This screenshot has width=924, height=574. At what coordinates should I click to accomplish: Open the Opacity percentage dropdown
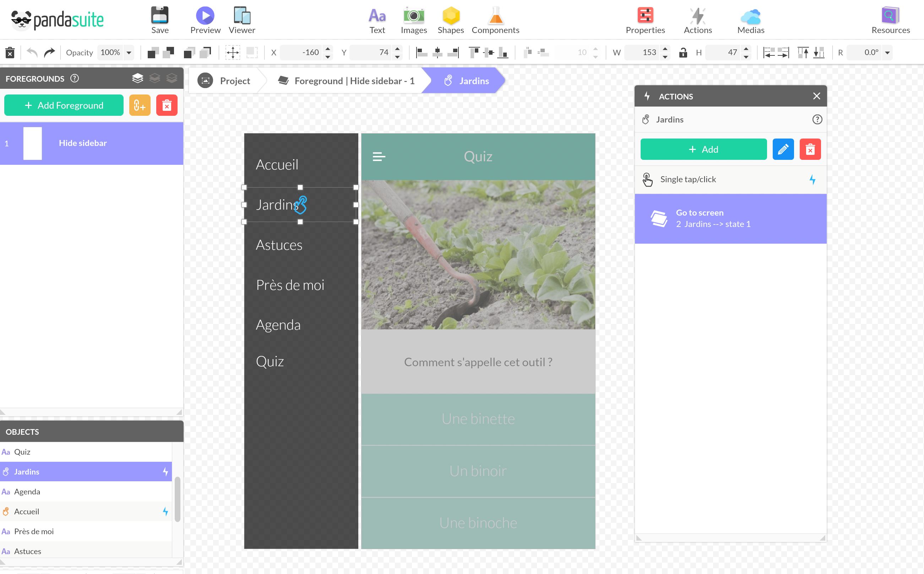(x=129, y=52)
